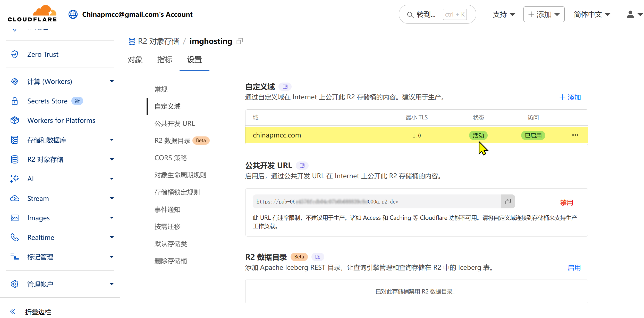Click the public dev URL docs icon
Viewport: 644px width, 318px height.
[x=302, y=166]
